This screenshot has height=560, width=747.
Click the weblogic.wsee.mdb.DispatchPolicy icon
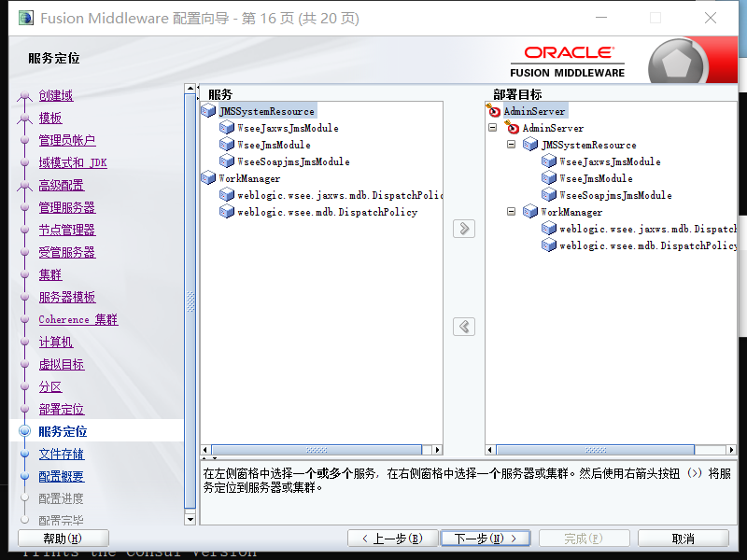(x=227, y=211)
